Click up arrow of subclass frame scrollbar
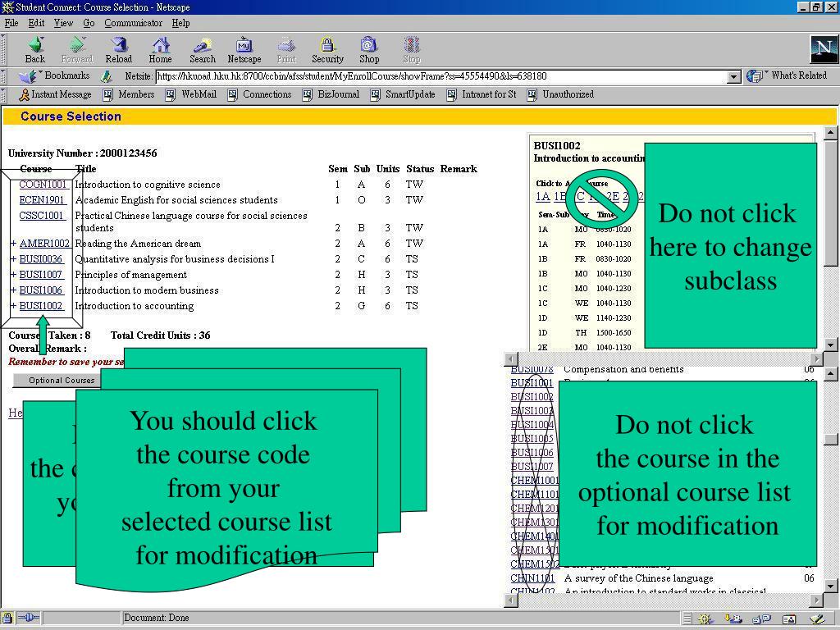 (x=830, y=132)
